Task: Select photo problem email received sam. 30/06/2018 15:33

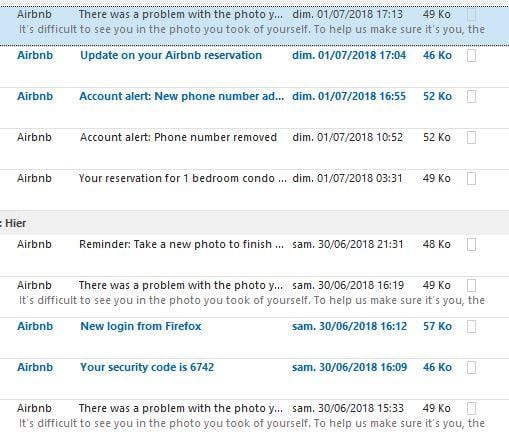Action: click(x=254, y=419)
